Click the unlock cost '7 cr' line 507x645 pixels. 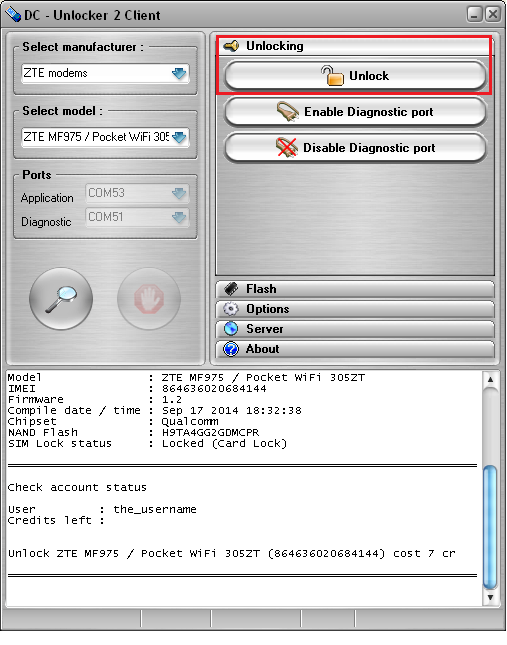tap(232, 554)
